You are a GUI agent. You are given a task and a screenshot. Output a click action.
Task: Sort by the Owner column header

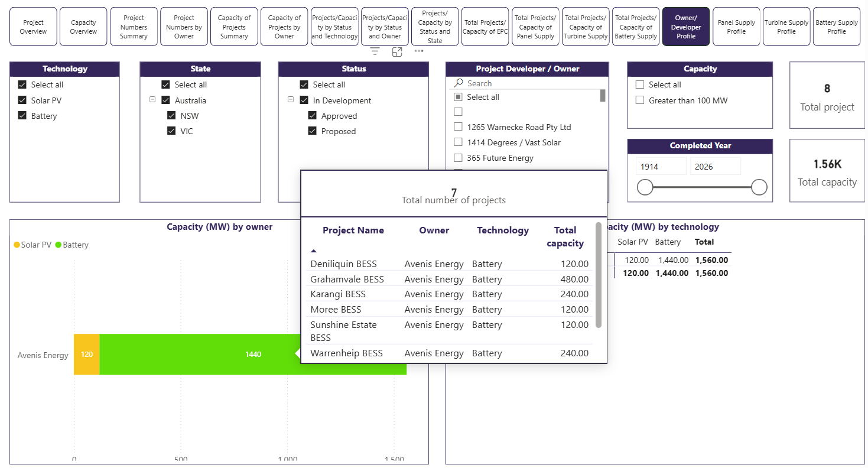pyautogui.click(x=434, y=230)
